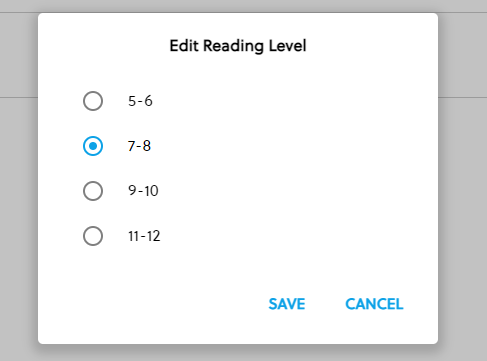The width and height of the screenshot is (487, 361).
Task: Save the reading level selection
Action: [x=287, y=304]
